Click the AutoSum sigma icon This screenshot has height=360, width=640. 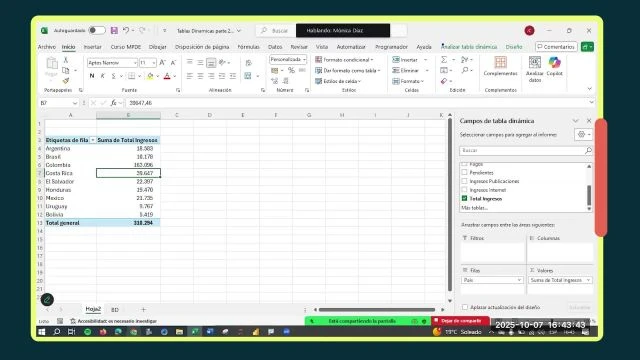[444, 60]
